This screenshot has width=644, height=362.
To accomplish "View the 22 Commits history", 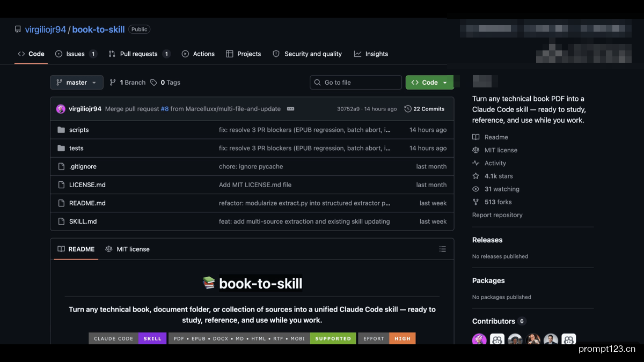I will pyautogui.click(x=425, y=109).
